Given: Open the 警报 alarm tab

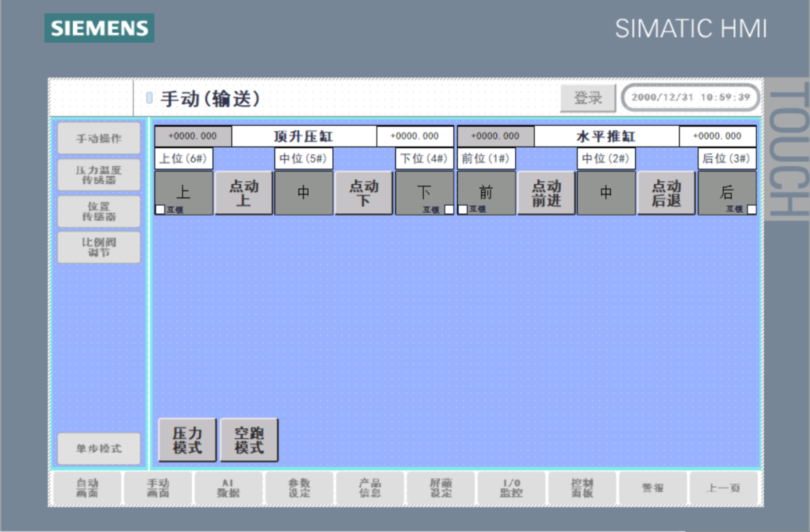Looking at the screenshot, I should 652,488.
